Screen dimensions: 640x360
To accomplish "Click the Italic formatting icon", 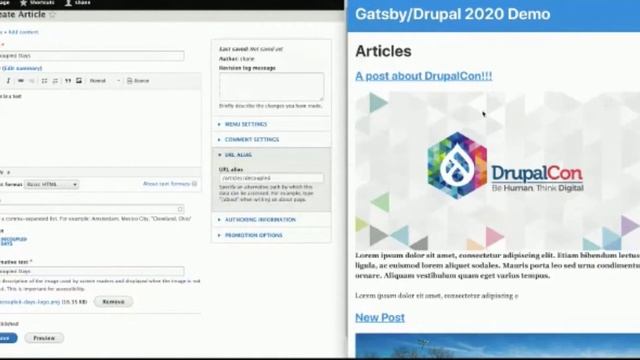I will click(8, 81).
